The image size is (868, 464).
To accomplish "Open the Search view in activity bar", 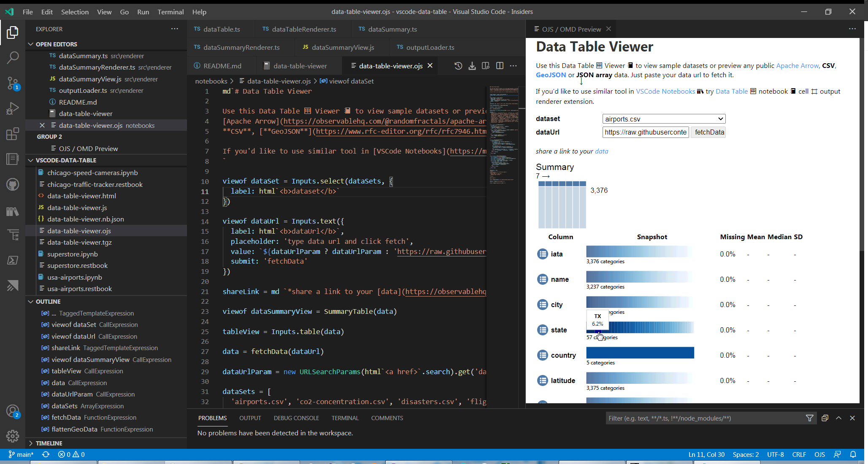I will click(x=13, y=57).
